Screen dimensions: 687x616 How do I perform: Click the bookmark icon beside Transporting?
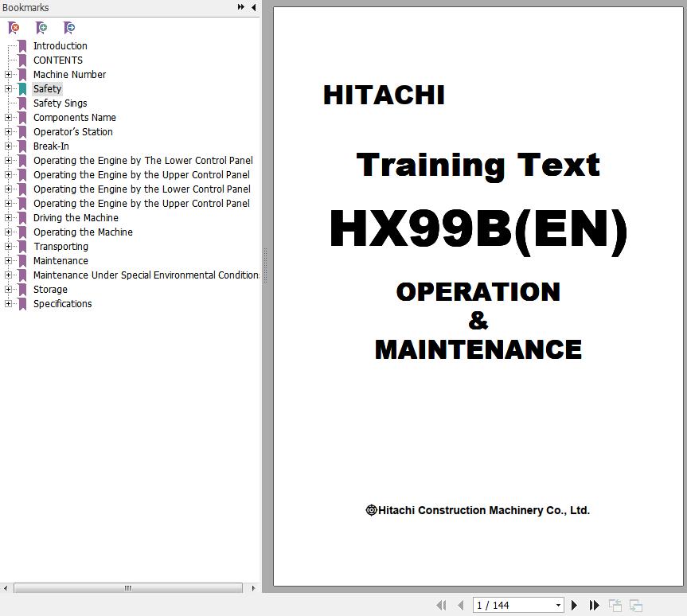click(x=22, y=247)
